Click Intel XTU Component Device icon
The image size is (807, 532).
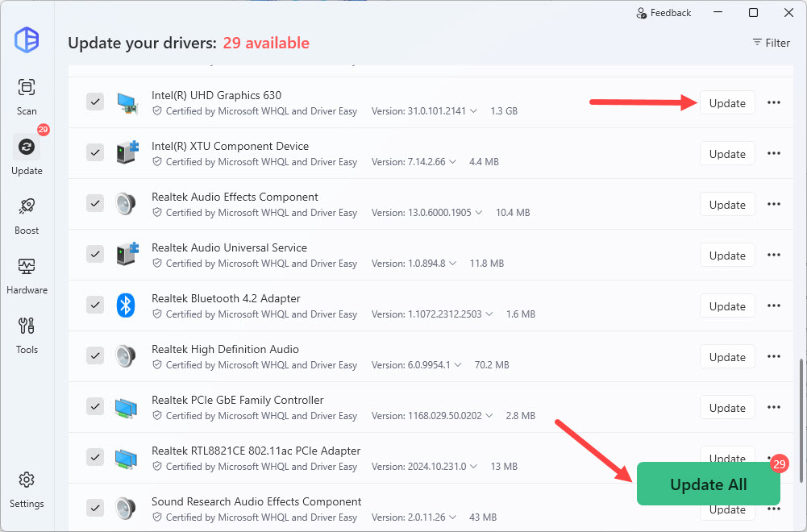[x=127, y=153]
